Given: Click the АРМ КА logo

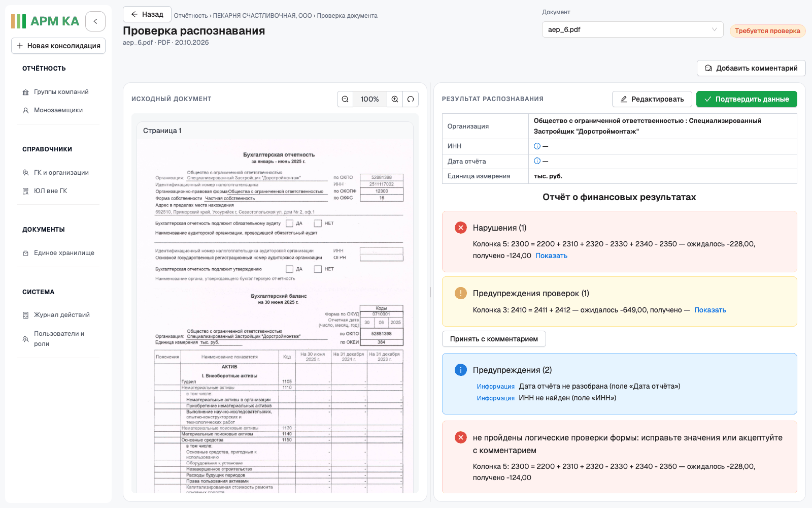Looking at the screenshot, I should tap(46, 21).
